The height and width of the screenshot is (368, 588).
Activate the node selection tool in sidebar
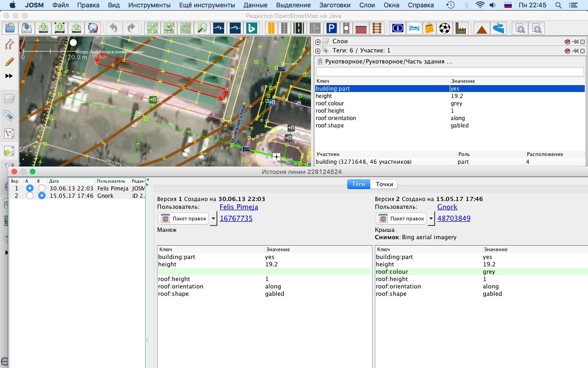9,45
